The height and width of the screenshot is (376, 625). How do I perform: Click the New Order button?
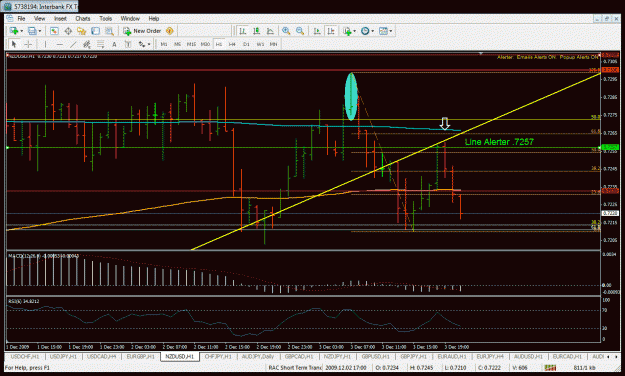(x=142, y=31)
